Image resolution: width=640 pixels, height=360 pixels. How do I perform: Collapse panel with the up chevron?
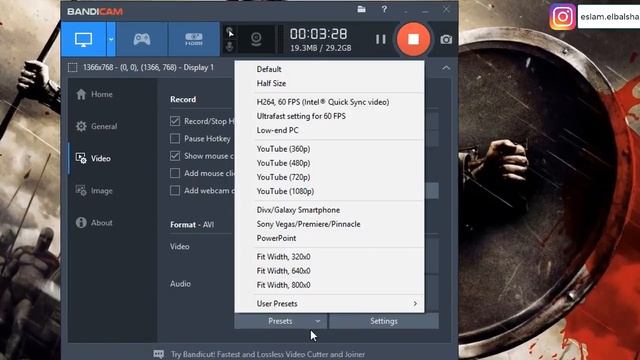tap(446, 68)
